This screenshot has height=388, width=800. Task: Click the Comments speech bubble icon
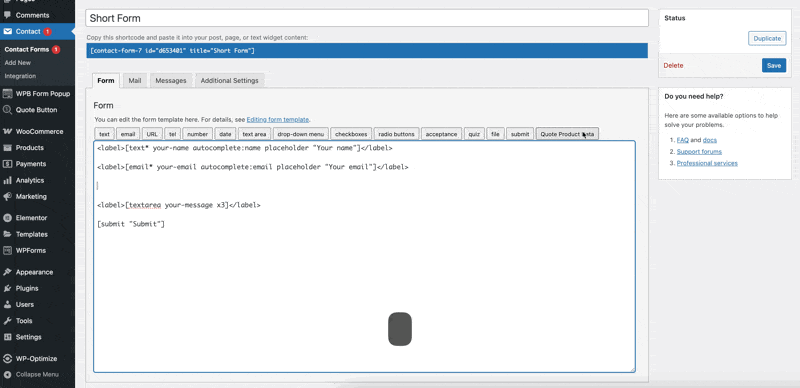tap(7, 15)
